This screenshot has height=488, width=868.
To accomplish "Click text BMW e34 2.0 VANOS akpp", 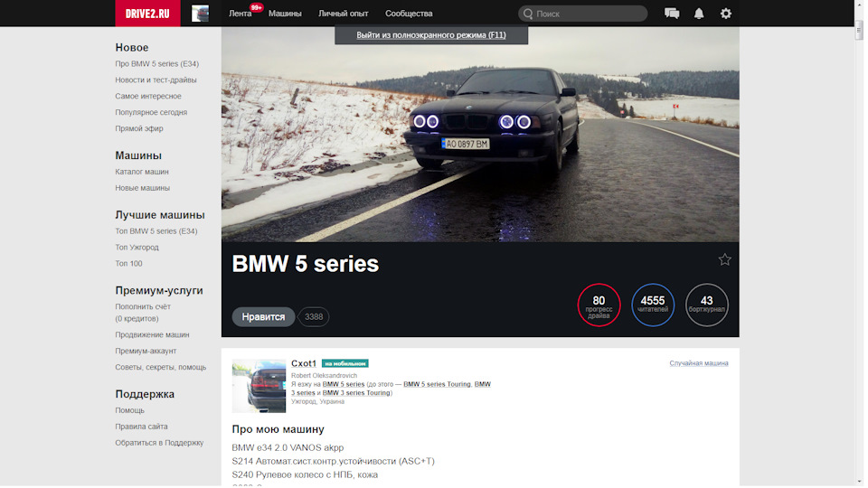I will [x=288, y=447].
